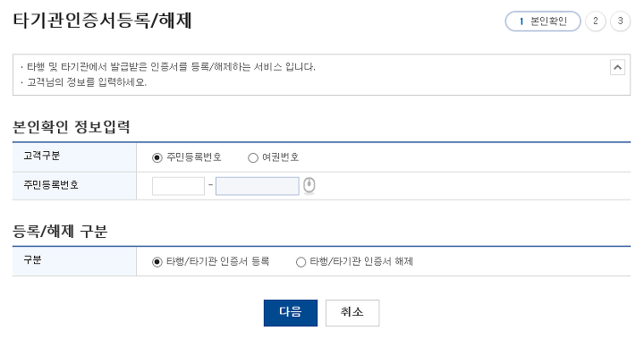
Task: Click the 고객님의 정보를 입력하세요 notice line
Action: [87, 82]
